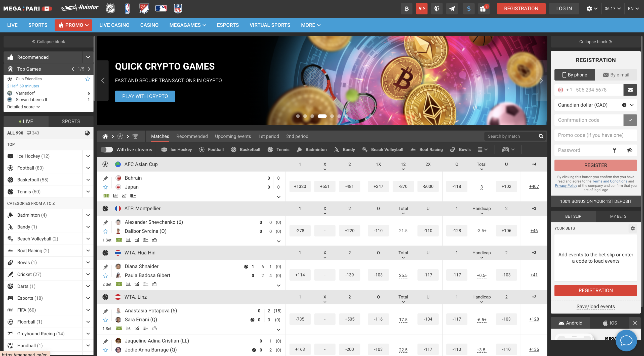Favorite the Cristian vs Burrage match star

pyautogui.click(x=105, y=350)
